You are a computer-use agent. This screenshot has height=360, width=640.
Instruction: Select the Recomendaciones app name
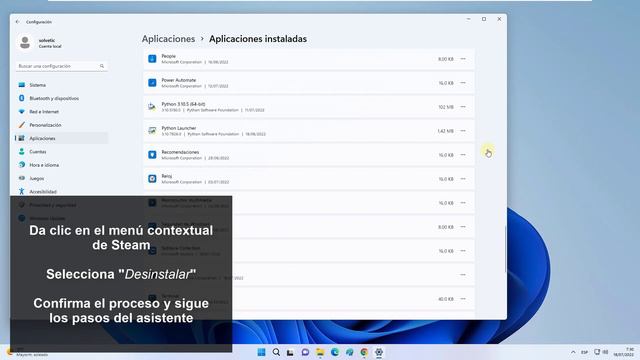pos(180,152)
